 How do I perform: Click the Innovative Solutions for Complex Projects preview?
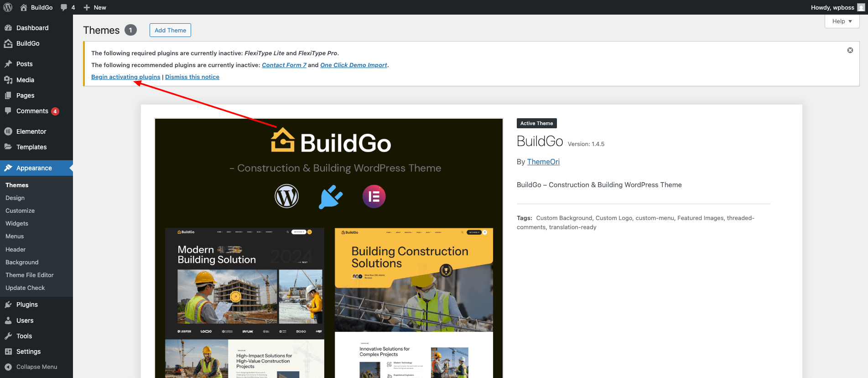tap(414, 355)
